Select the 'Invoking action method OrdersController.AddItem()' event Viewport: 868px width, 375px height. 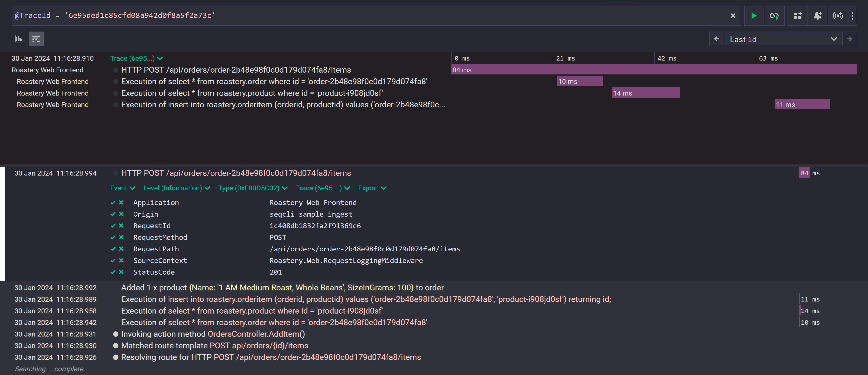pos(213,334)
